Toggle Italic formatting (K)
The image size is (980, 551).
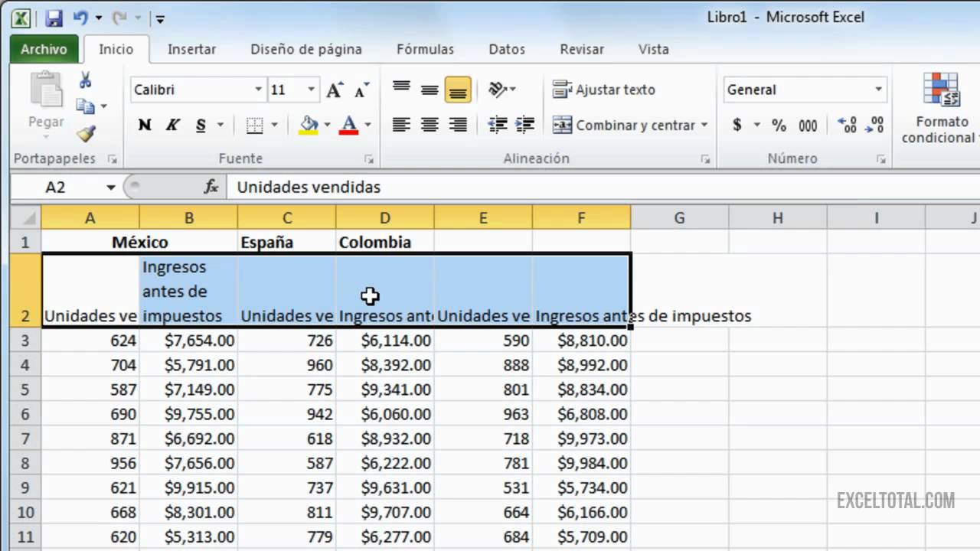pos(172,125)
